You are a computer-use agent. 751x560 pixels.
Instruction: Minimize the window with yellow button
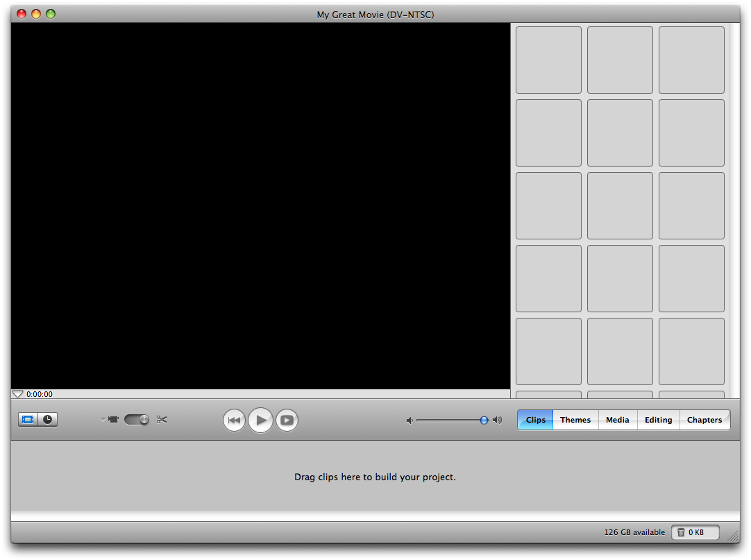(36, 14)
